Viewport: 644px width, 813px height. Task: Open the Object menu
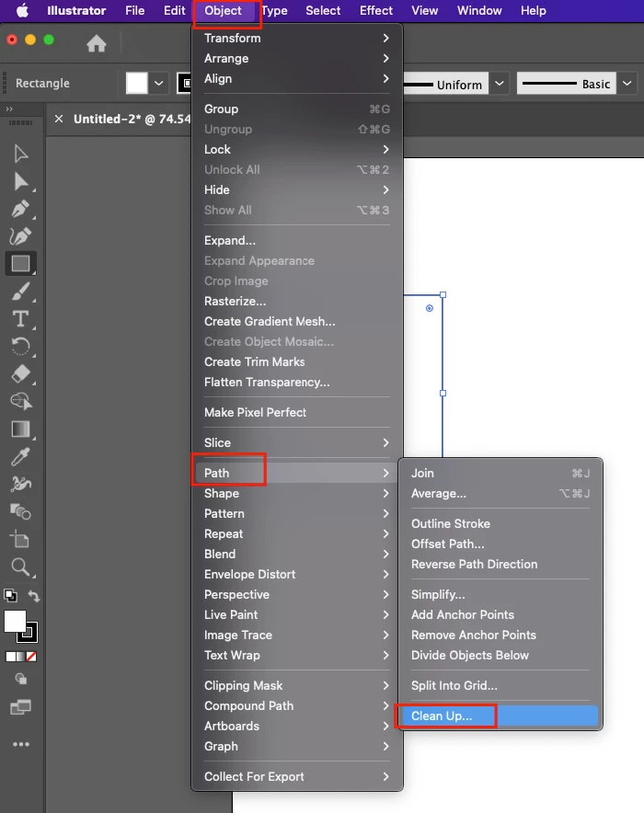tap(223, 10)
